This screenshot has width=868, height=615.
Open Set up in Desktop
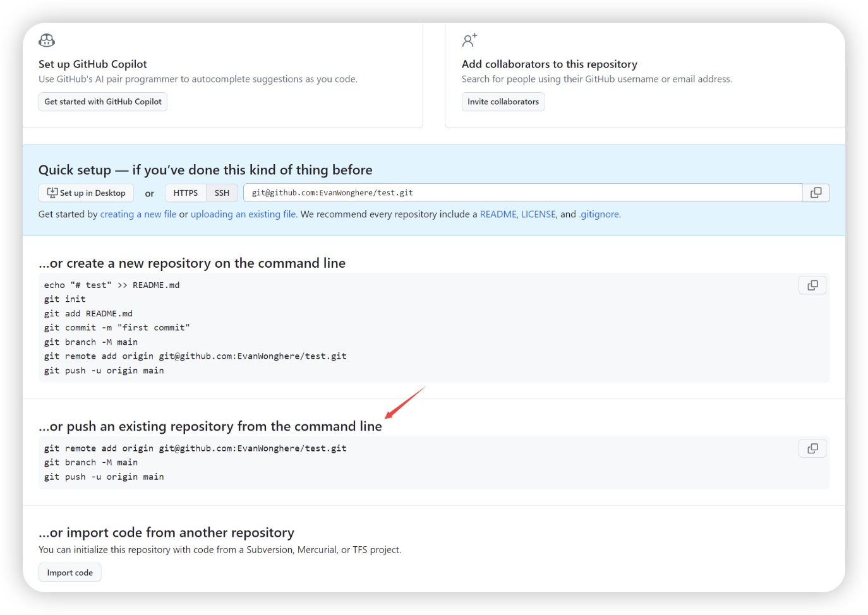coord(87,193)
